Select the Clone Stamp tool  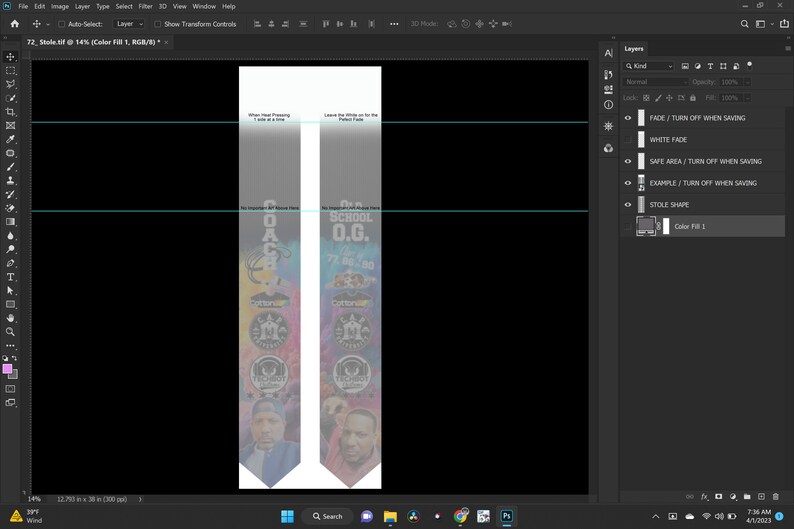(x=10, y=181)
